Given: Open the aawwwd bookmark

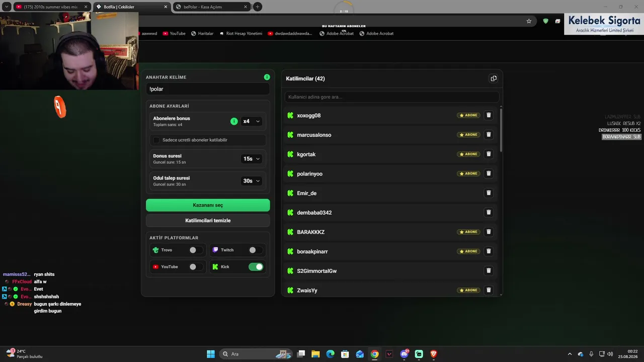Looking at the screenshot, I should [x=148, y=34].
